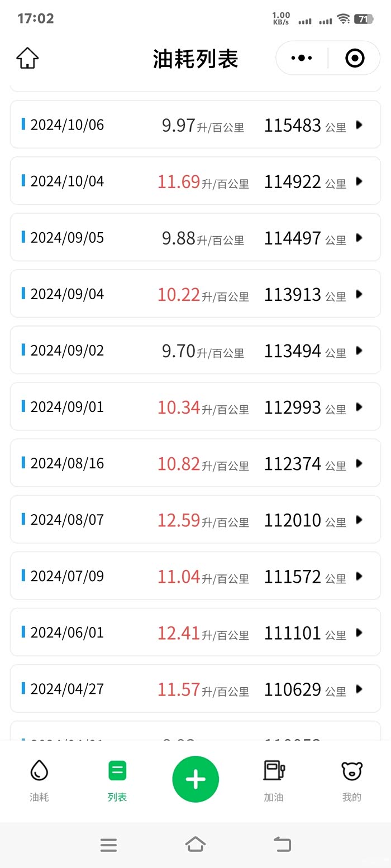This screenshot has width=391, height=868.
Task: Open the 油耗 droplet tab
Action: click(x=39, y=780)
